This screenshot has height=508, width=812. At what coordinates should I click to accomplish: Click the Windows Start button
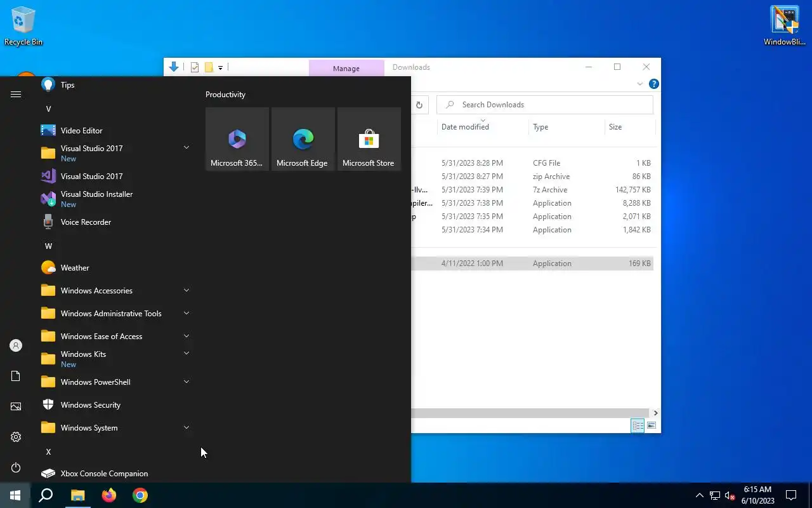click(15, 495)
